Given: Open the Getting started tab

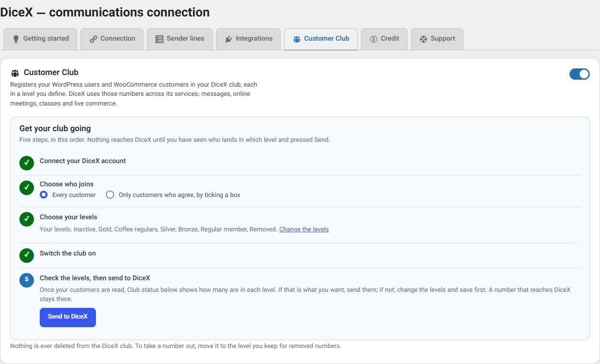Looking at the screenshot, I should pyautogui.click(x=40, y=39).
